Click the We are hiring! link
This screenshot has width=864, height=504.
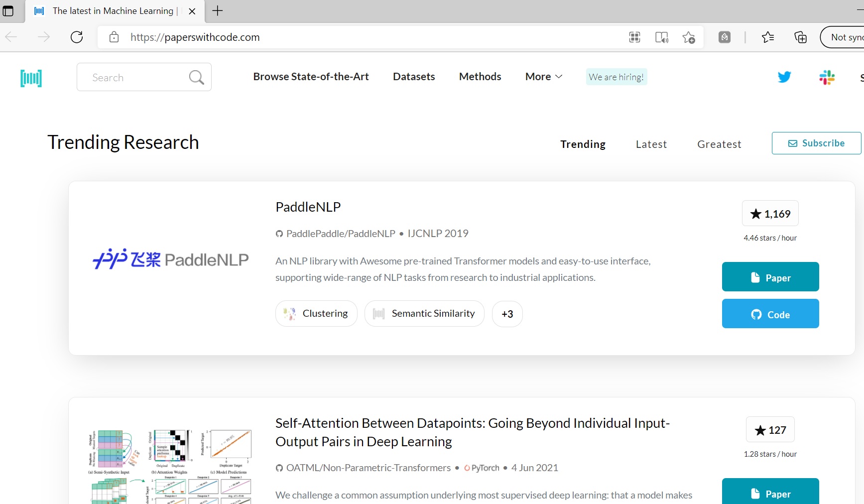tap(617, 77)
